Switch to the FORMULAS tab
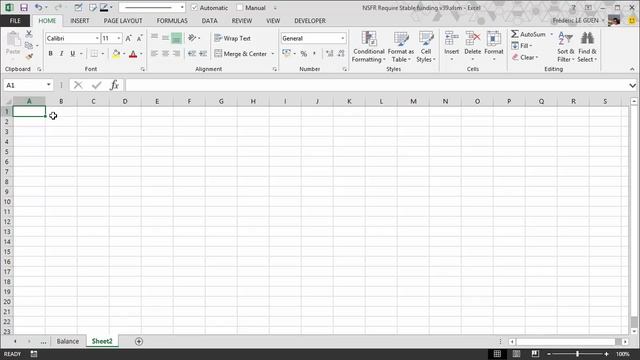The image size is (640, 360). point(172,21)
